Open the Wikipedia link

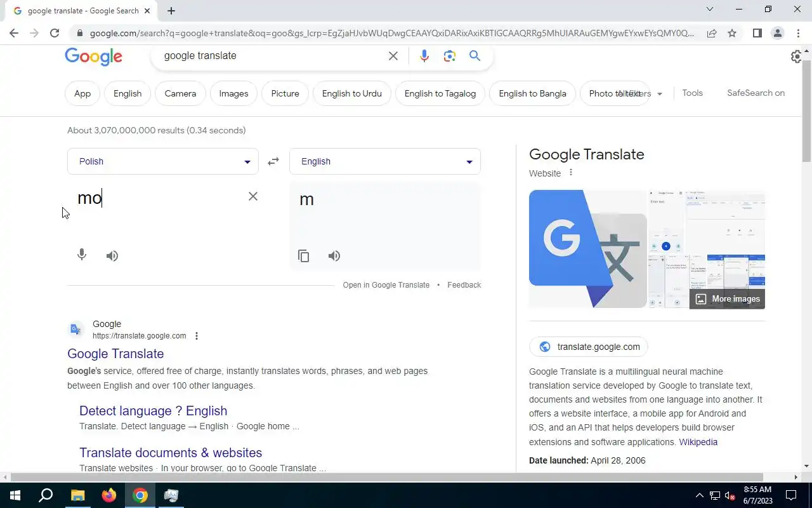pos(698,442)
